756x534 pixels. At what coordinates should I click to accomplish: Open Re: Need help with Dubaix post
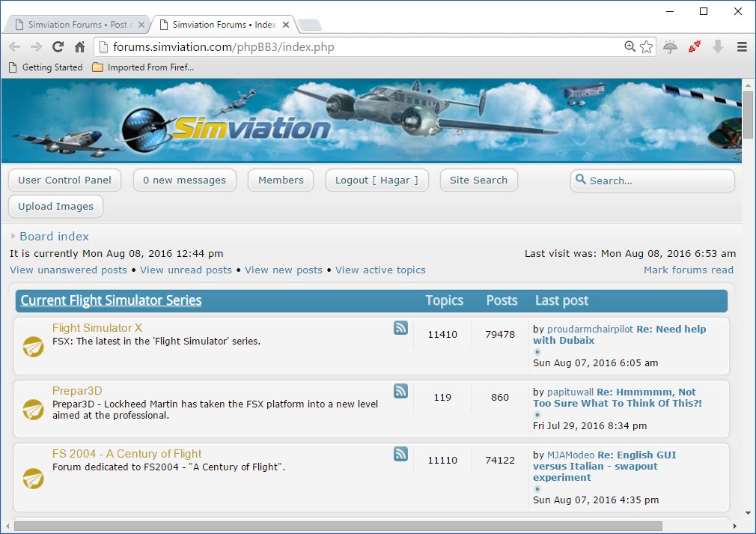(620, 335)
